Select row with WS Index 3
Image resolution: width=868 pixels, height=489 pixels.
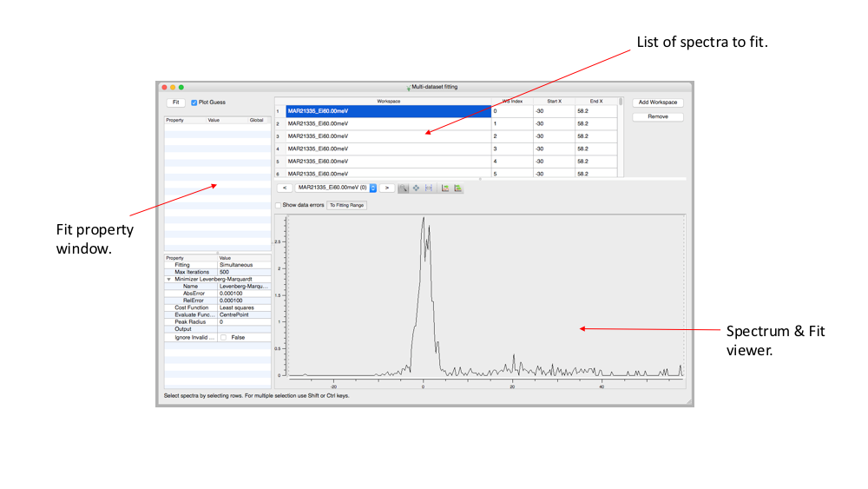coord(388,149)
